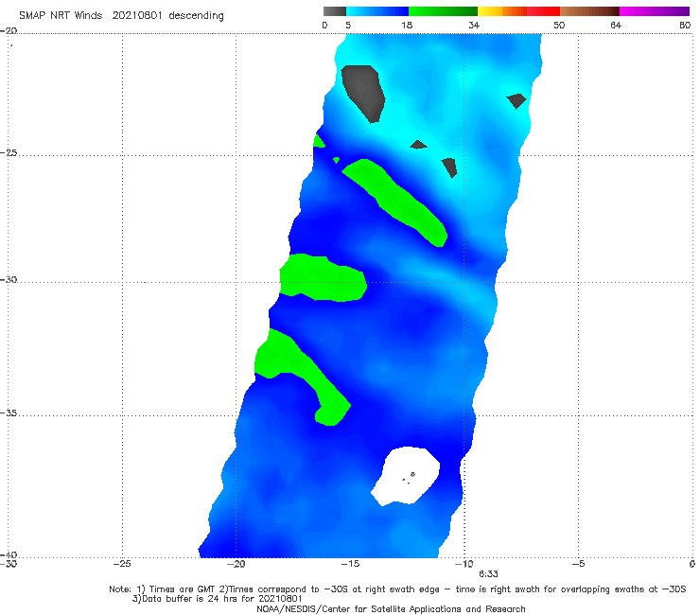Click the longitude axis label "-15"
Image resolution: width=700 pixels, height=615 pixels.
[350, 564]
